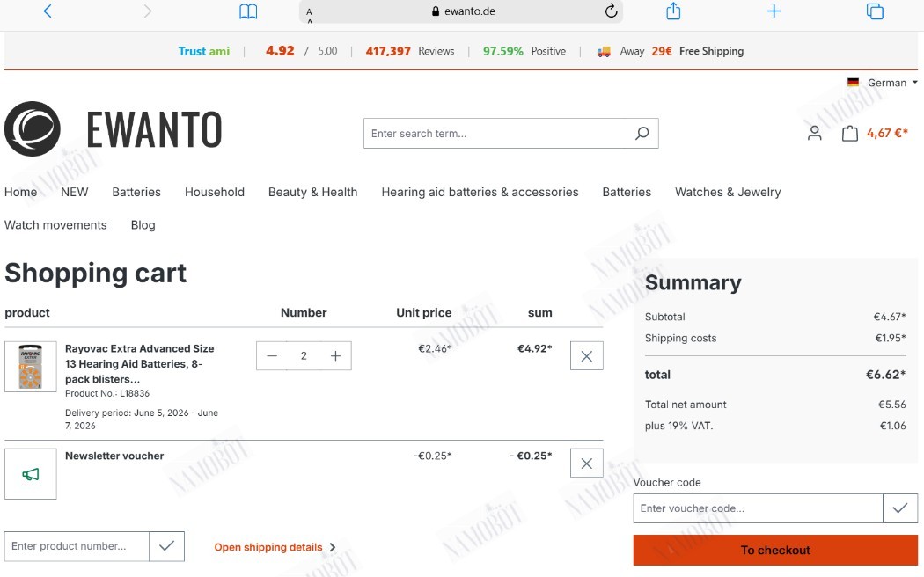Click the Newsletter voucher text

click(x=114, y=456)
